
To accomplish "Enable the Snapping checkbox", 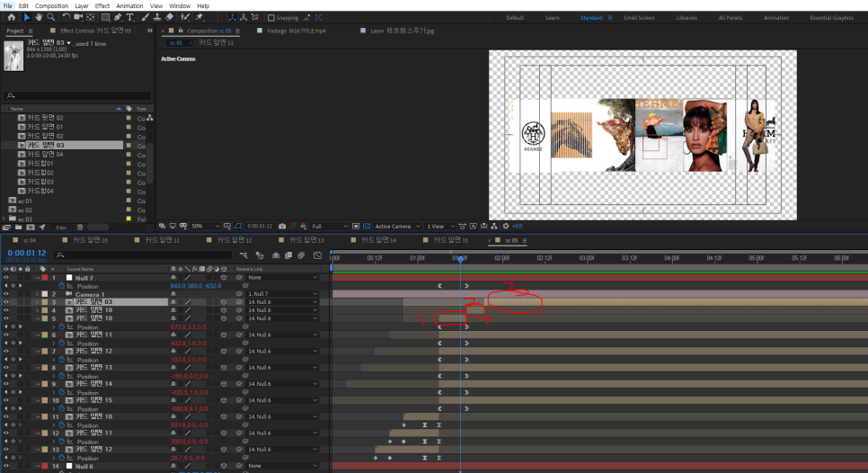I will point(270,18).
